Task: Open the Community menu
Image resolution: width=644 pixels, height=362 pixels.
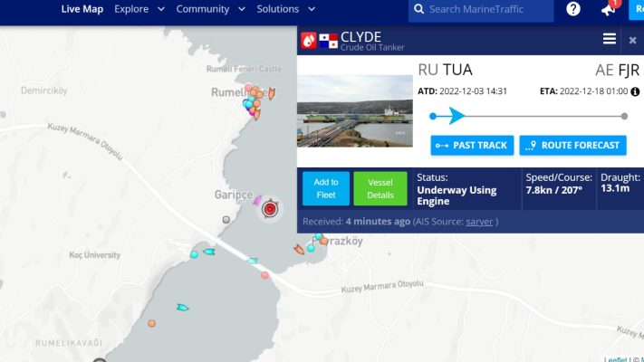Action: (203, 9)
